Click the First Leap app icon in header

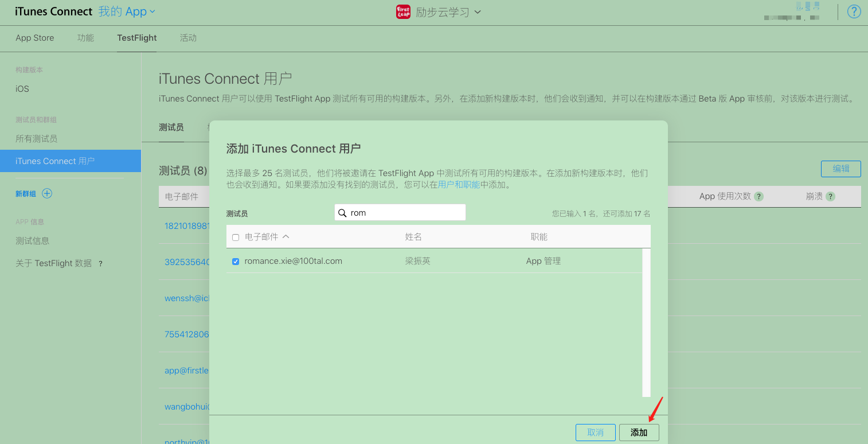click(x=403, y=11)
